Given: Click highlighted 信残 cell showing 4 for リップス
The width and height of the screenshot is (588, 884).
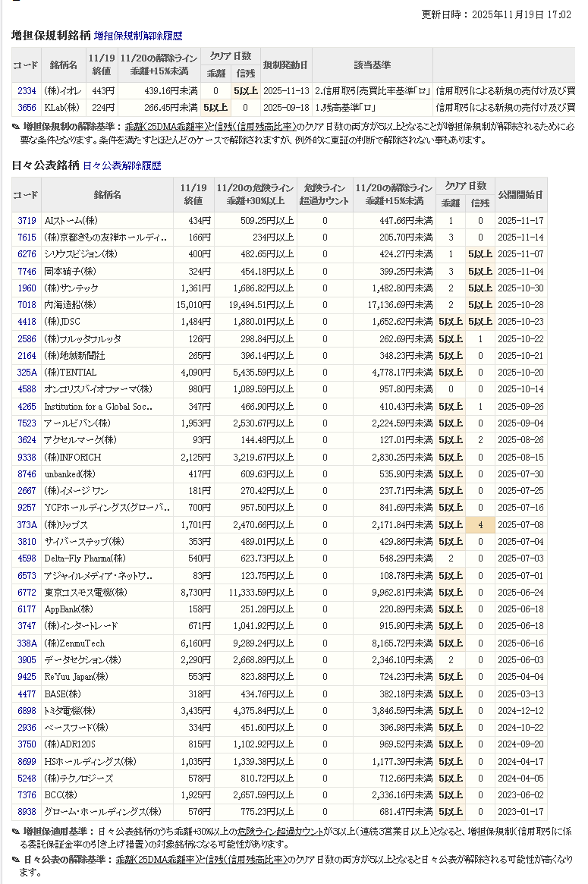Looking at the screenshot, I should (480, 525).
